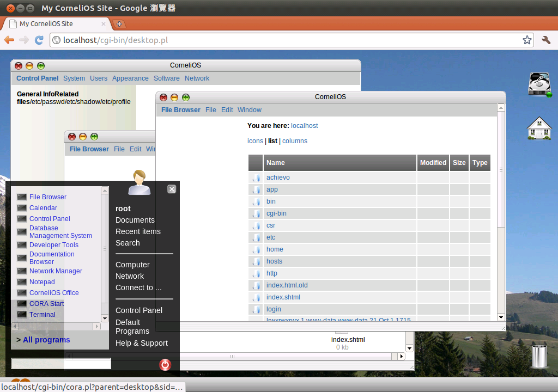Click back window horizontal scroll right arrow
The height and width of the screenshot is (392, 558).
click(402, 356)
